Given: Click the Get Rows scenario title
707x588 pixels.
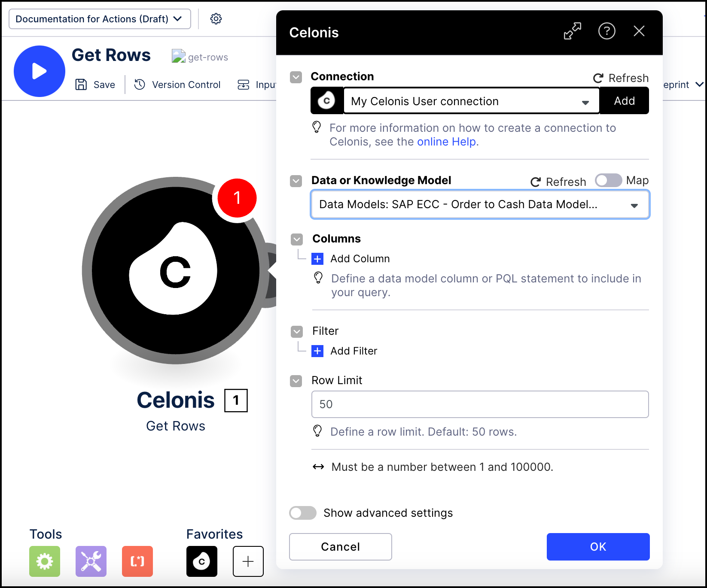Looking at the screenshot, I should pos(111,55).
